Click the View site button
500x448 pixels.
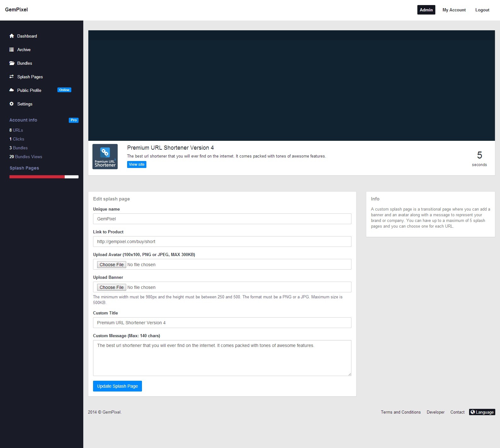(137, 164)
